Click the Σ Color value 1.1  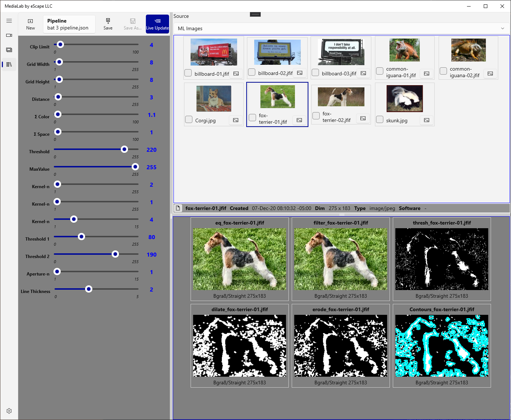pos(152,115)
